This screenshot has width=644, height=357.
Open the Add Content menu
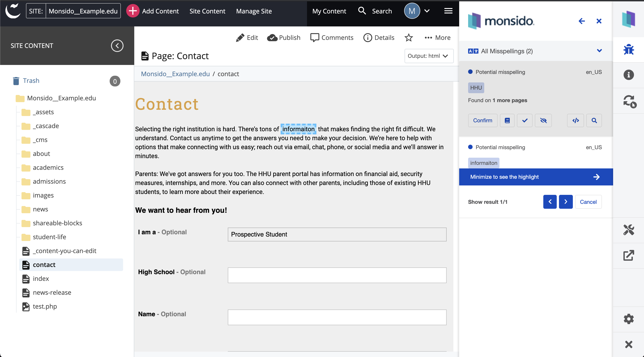153,11
